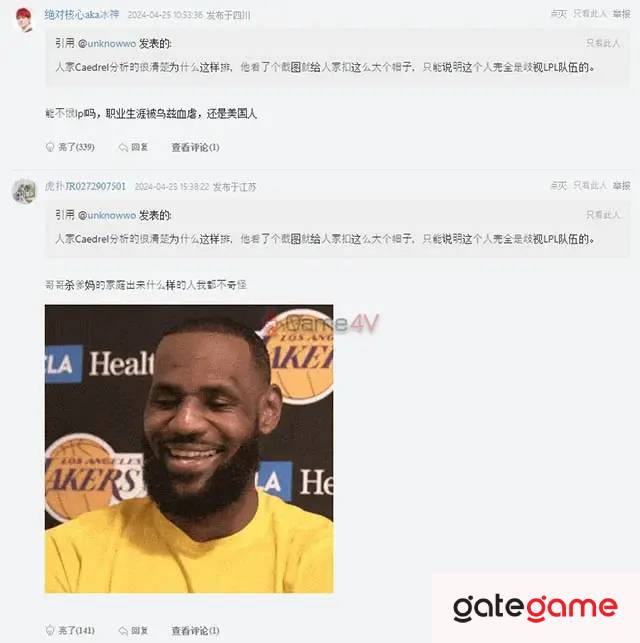Open profile of 虎扑JR0272907501
The image size is (640, 643).
point(85,187)
